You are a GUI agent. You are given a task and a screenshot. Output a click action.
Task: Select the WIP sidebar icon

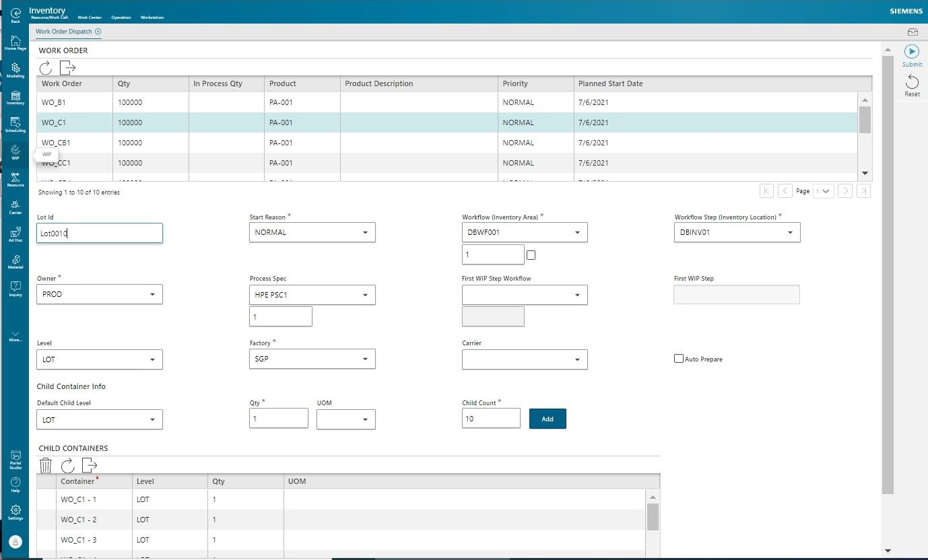(x=15, y=149)
